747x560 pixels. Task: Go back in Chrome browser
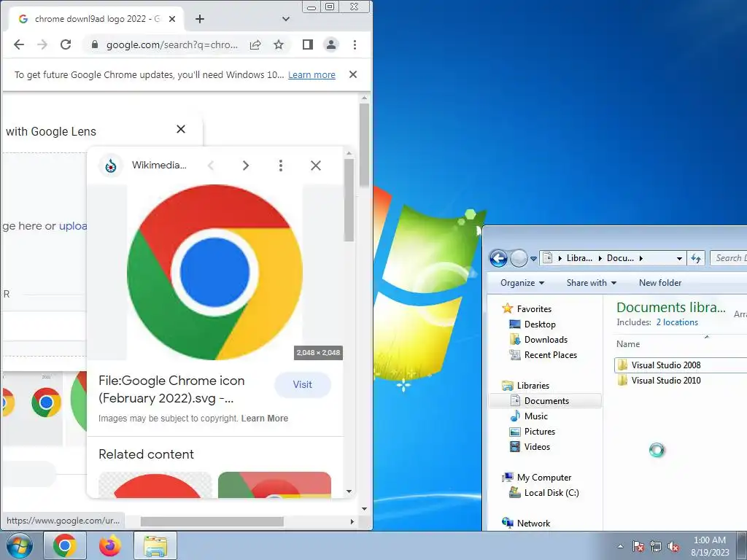tap(19, 44)
